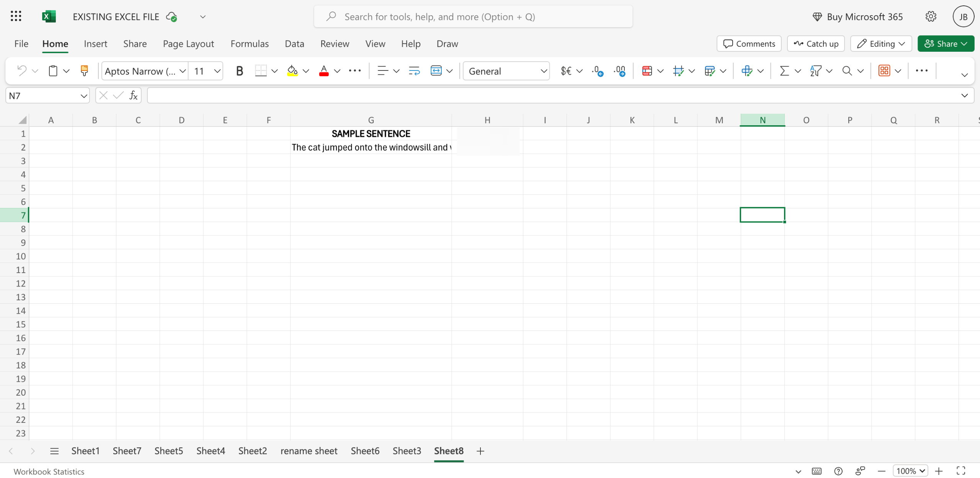Screen dimensions: 980x478
Task: Expand the General number format dropdown
Action: [x=543, y=71]
